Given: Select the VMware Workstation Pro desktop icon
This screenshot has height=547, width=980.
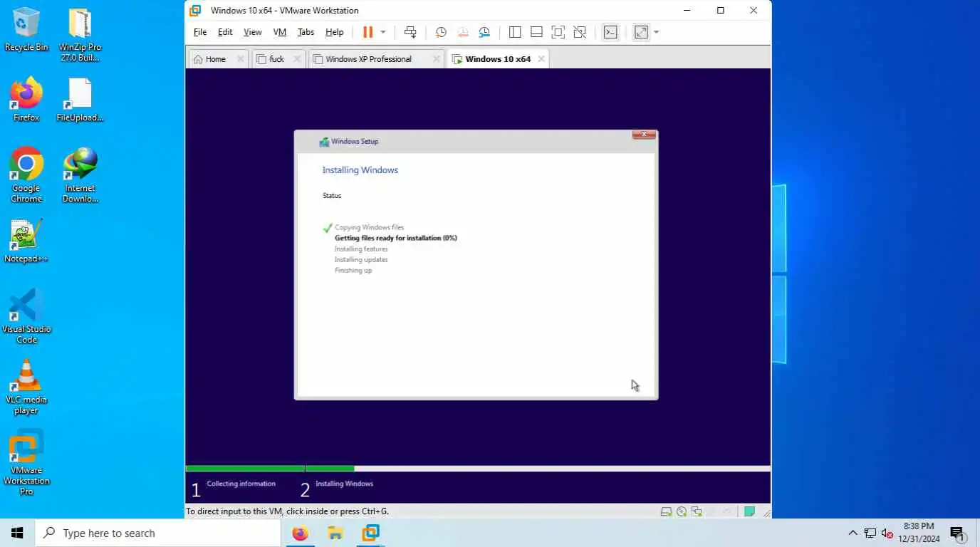Looking at the screenshot, I should coord(26,462).
